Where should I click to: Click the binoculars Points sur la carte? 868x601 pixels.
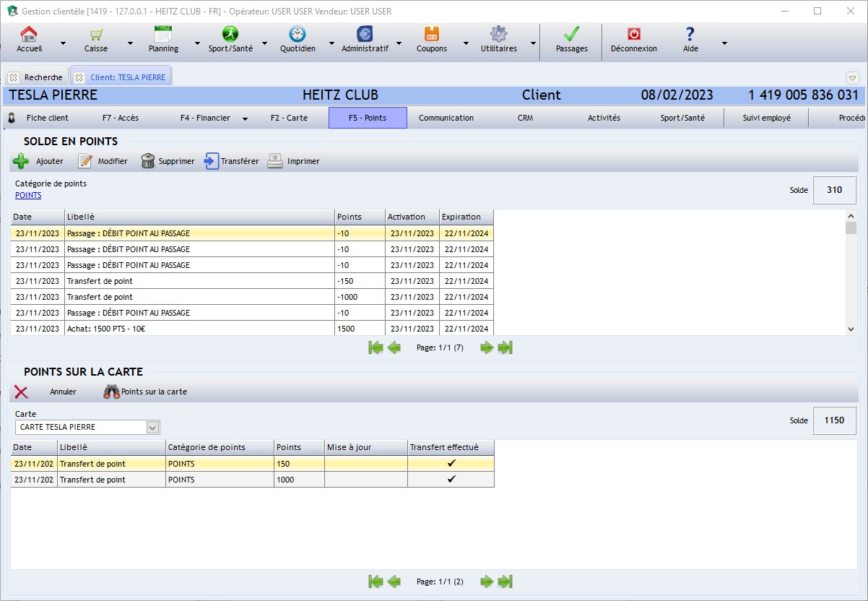[x=111, y=392]
